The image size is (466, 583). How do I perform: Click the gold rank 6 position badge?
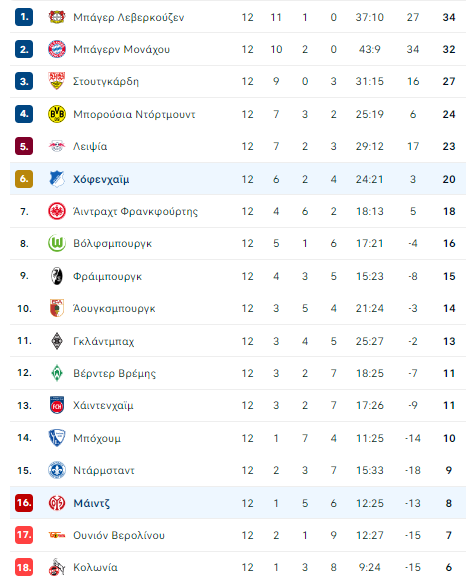pos(24,179)
